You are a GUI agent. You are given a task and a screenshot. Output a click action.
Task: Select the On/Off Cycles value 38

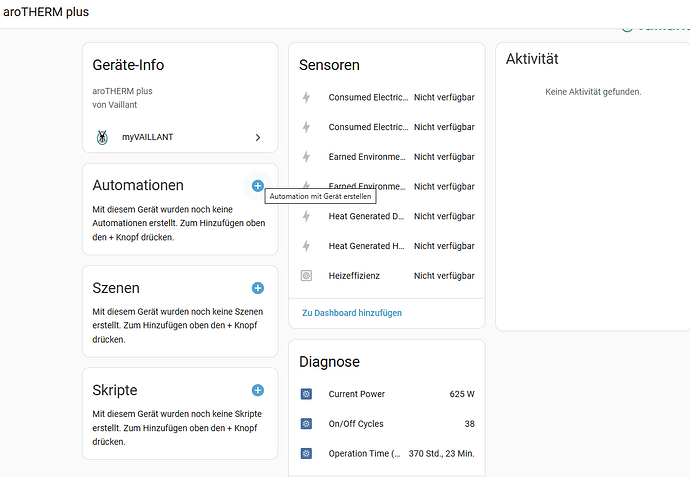click(x=469, y=424)
